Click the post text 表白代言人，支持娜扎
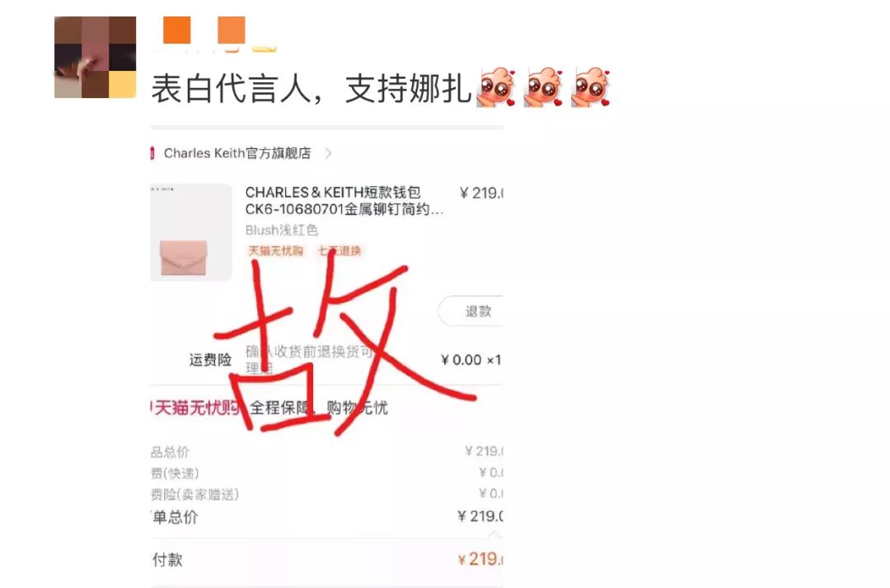890x588 pixels. (311, 89)
